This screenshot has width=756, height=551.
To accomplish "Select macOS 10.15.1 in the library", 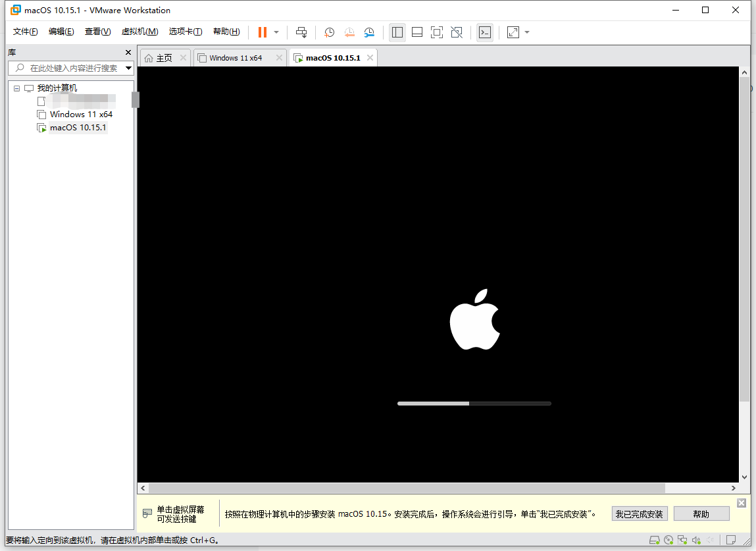I will [78, 127].
